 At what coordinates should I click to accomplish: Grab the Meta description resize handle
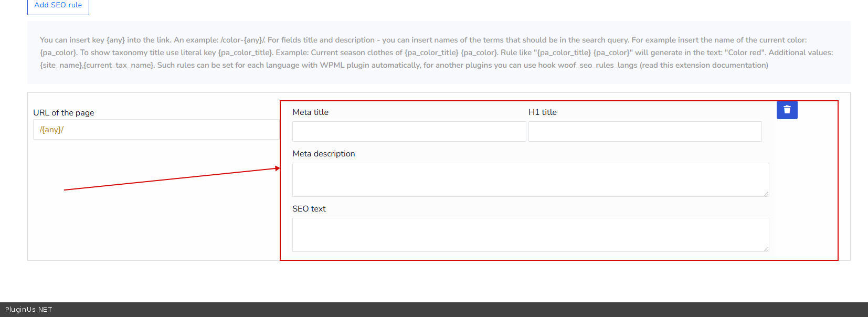[x=766, y=194]
